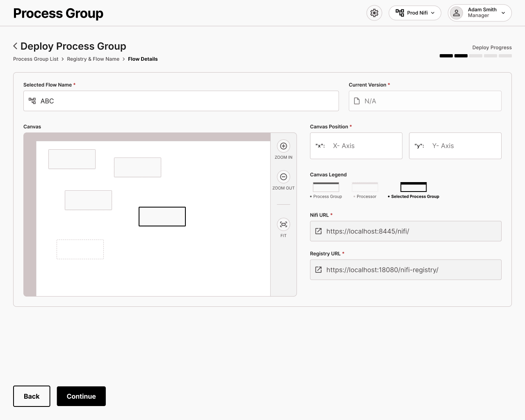Fit the canvas using FIT icon

click(x=283, y=224)
